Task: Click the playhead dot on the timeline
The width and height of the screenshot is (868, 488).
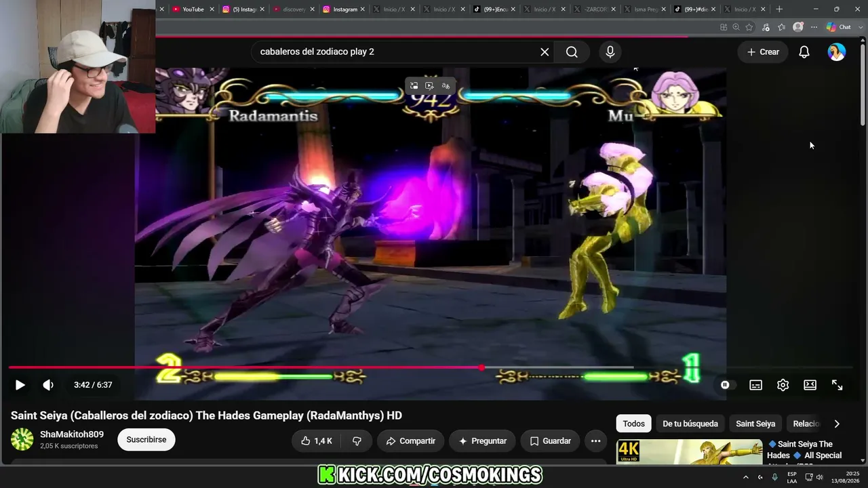Action: (481, 367)
